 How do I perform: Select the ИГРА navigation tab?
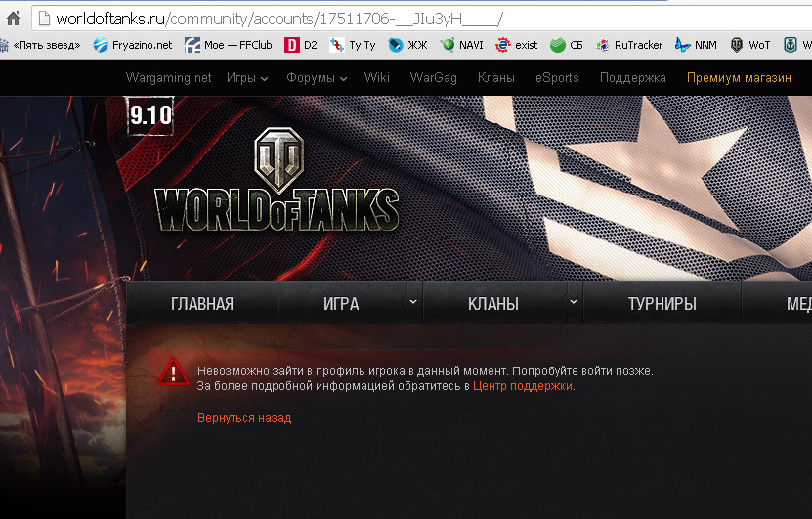[341, 304]
